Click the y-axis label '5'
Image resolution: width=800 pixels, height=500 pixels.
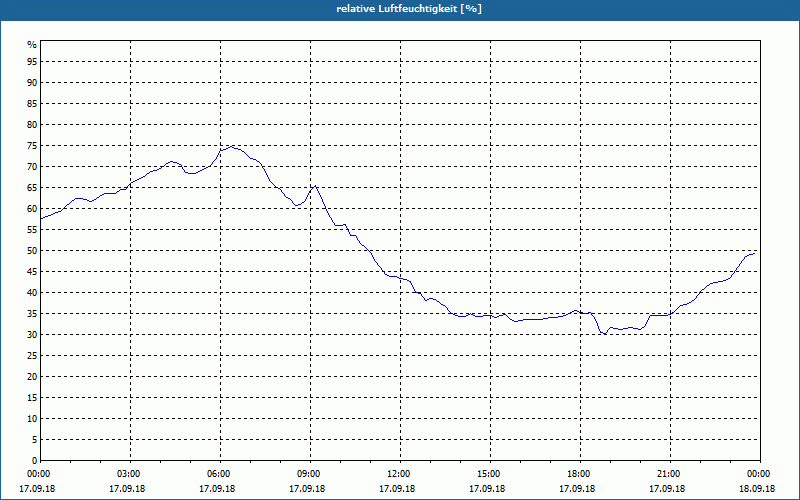(x=35, y=439)
